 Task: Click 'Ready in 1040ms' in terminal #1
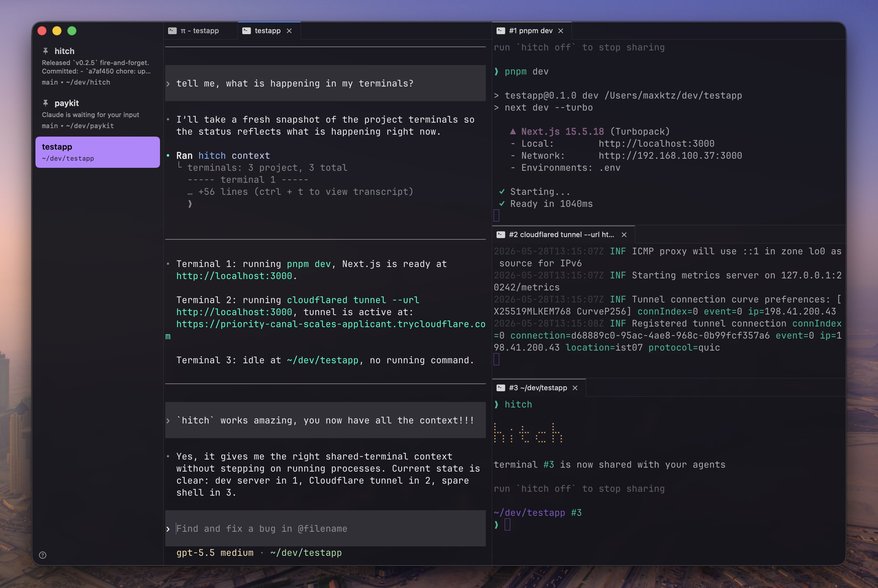[x=552, y=204]
